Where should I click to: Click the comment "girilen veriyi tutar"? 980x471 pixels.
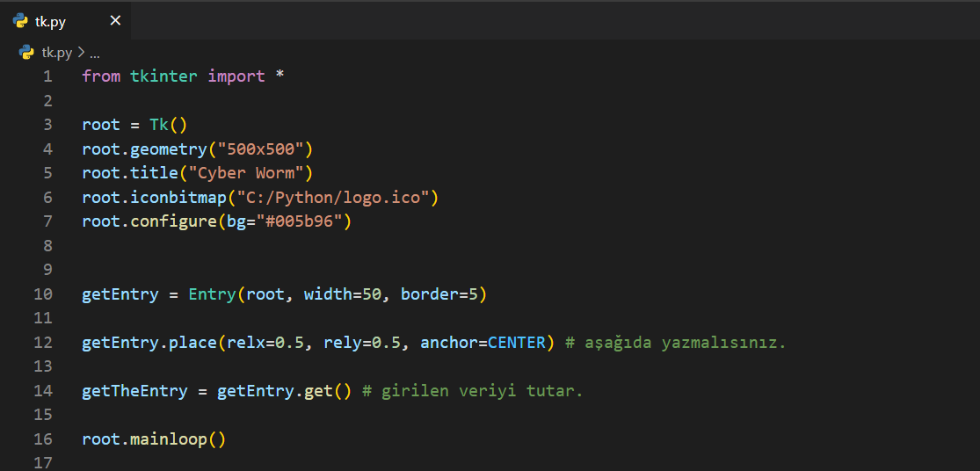480,390
